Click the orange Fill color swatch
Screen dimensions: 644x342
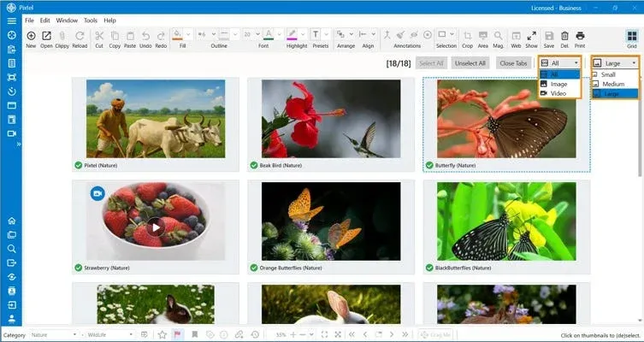coord(177,35)
